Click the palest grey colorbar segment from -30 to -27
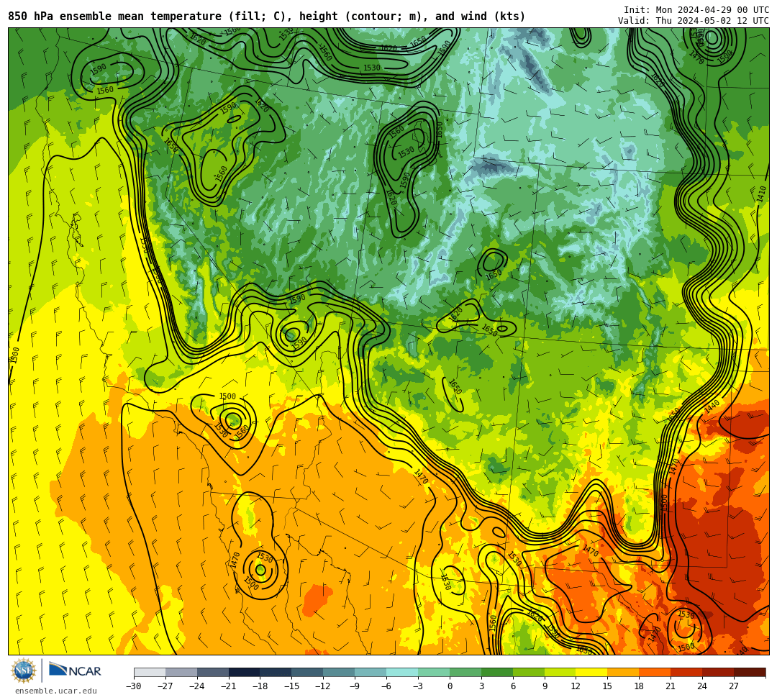This screenshot has width=777, height=700. [x=150, y=672]
